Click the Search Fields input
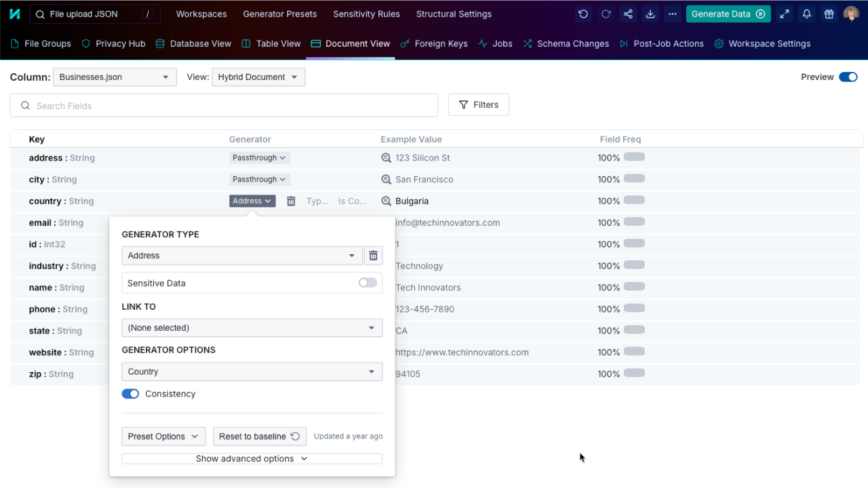Image resolution: width=868 pixels, height=488 pixels. [x=224, y=105]
